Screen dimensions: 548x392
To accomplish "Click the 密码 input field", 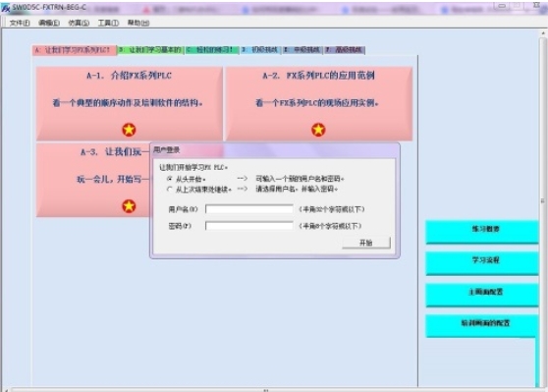I will (249, 226).
